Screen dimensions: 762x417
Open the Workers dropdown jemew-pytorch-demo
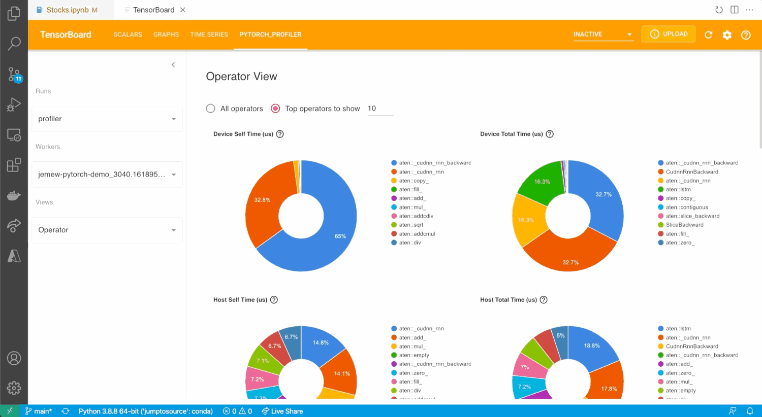click(x=107, y=174)
